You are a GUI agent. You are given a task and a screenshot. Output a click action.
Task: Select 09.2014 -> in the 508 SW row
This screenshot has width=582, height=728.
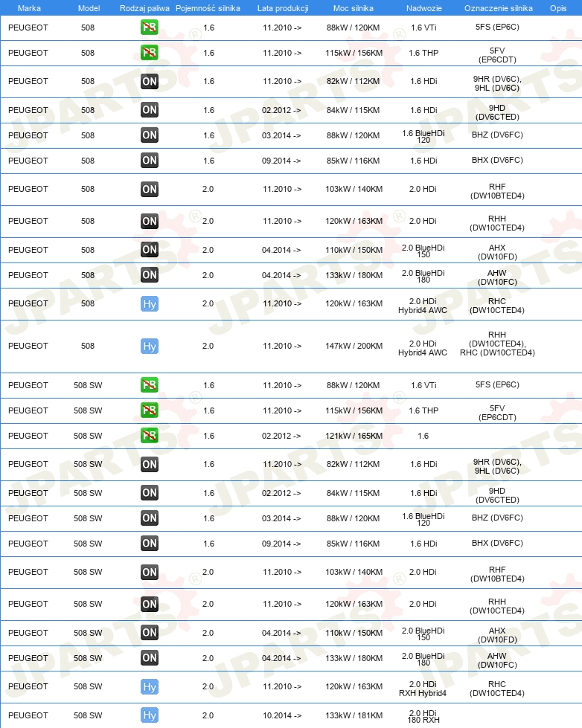coord(281,544)
